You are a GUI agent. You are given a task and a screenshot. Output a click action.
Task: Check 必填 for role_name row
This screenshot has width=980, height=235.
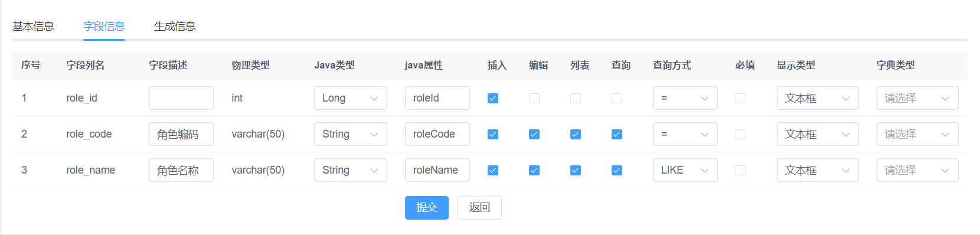tap(741, 171)
